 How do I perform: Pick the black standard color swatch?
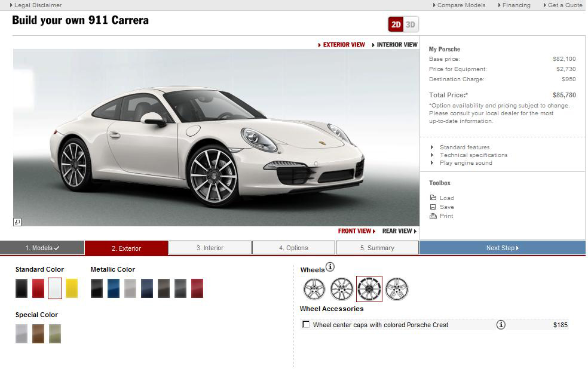22,288
